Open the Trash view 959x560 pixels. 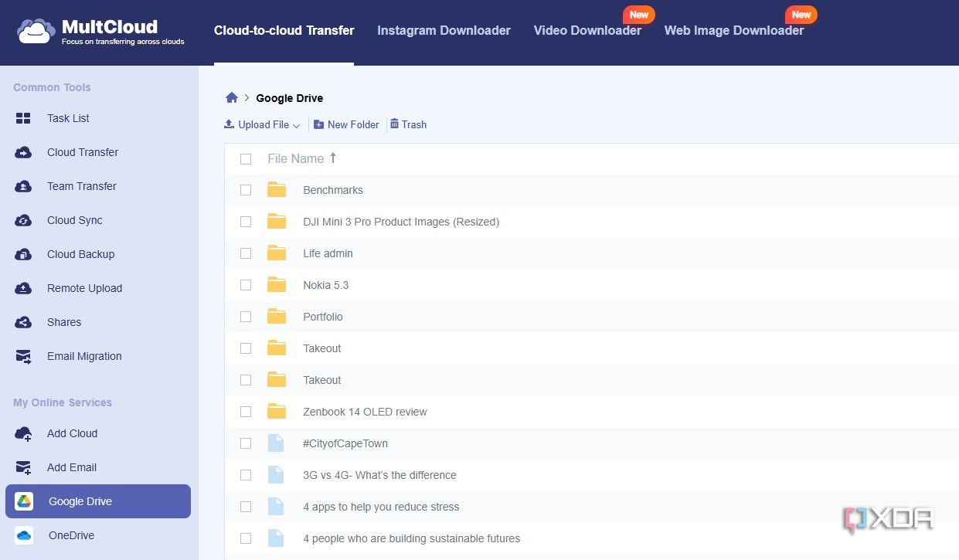click(x=408, y=124)
